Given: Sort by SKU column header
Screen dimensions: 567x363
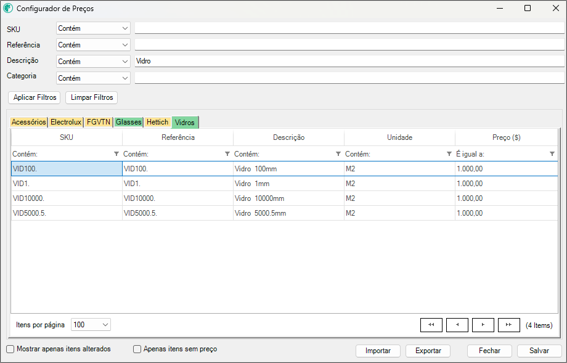Looking at the screenshot, I should (67, 137).
